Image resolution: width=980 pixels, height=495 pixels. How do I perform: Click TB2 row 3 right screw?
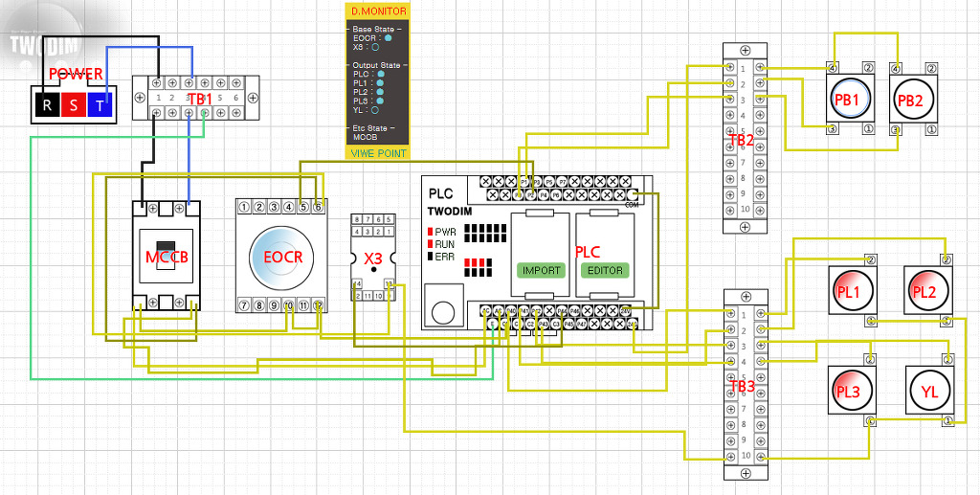[760, 100]
